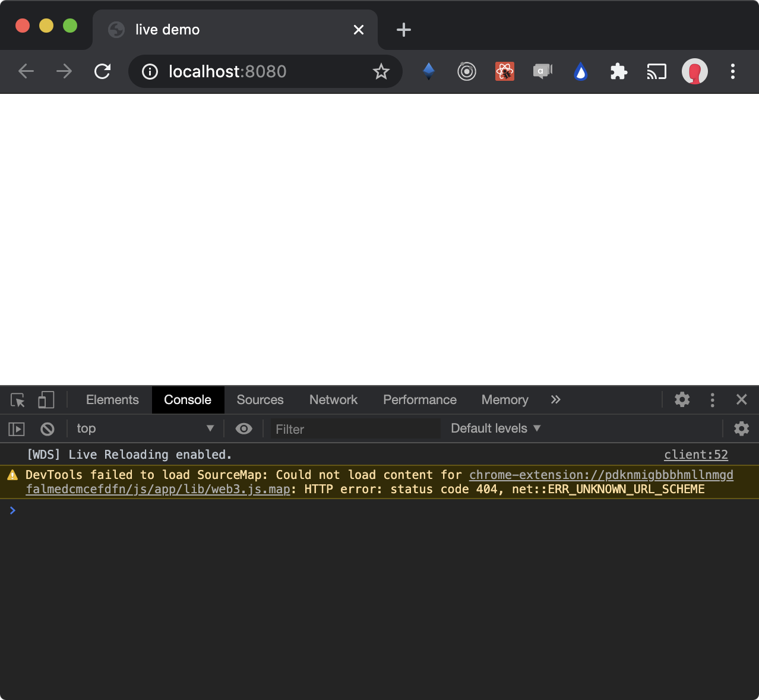Screen dimensions: 759x700
Task: Open DevTools settings gear
Action: [682, 400]
